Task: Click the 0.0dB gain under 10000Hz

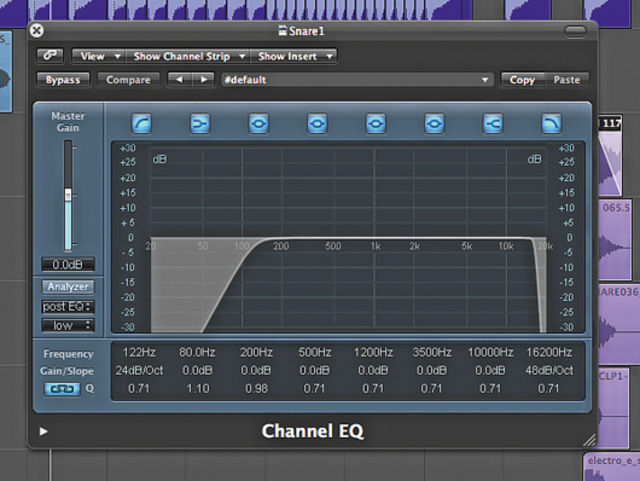Action: 491,370
